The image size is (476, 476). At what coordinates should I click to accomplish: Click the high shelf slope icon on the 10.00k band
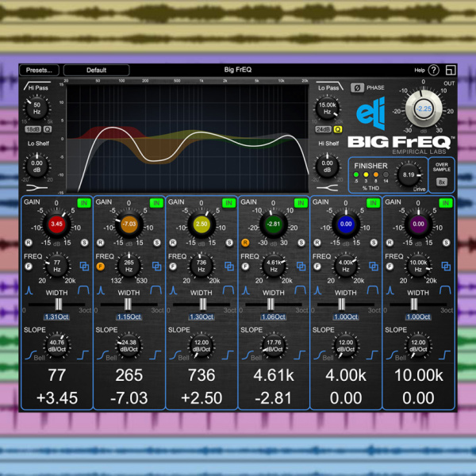pos(444,355)
